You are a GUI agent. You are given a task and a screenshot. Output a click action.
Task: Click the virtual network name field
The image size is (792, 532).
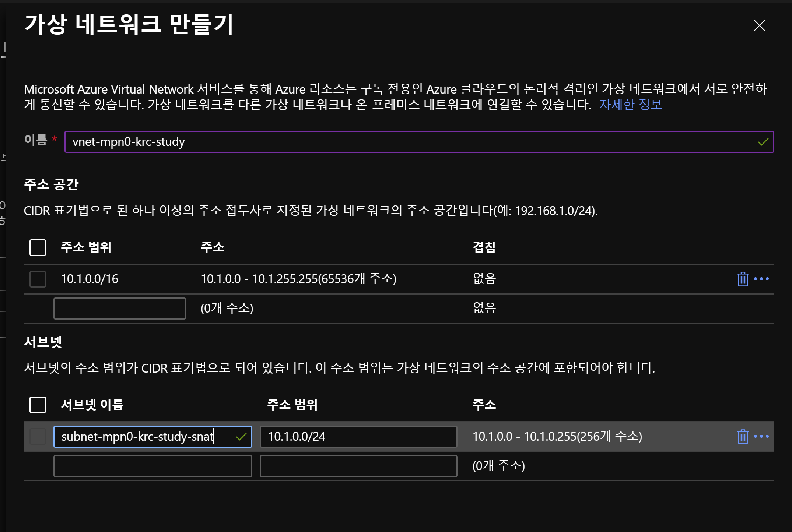(405, 142)
